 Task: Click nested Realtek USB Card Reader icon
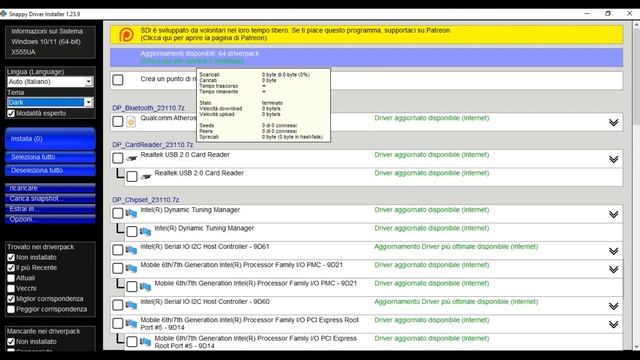[146, 177]
